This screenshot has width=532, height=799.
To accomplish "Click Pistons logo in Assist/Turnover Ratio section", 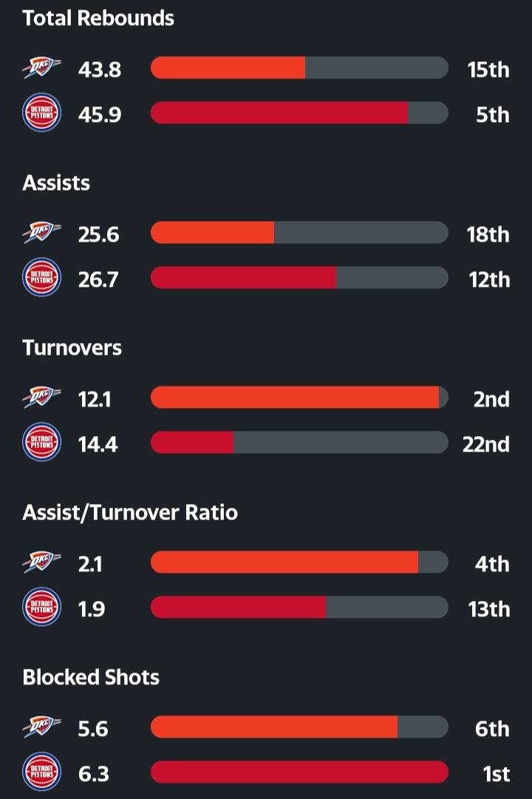I will (41, 608).
